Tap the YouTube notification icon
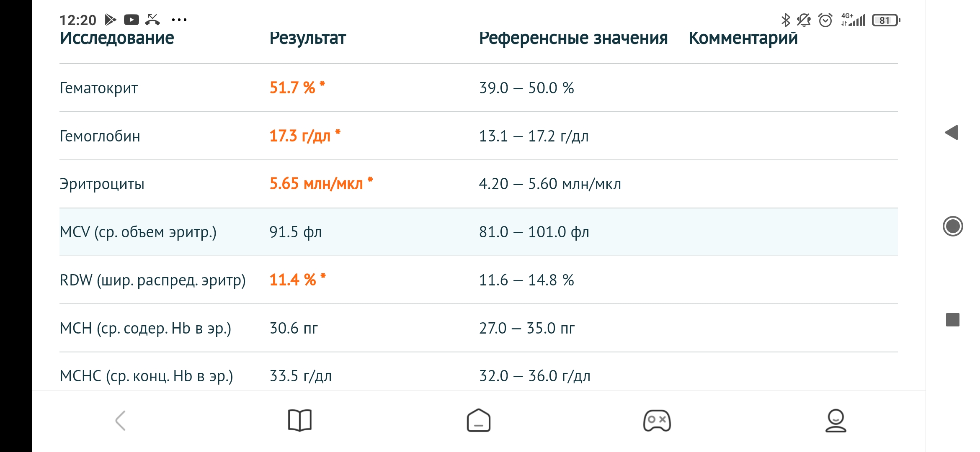Image resolution: width=980 pixels, height=452 pixels. coord(132,20)
